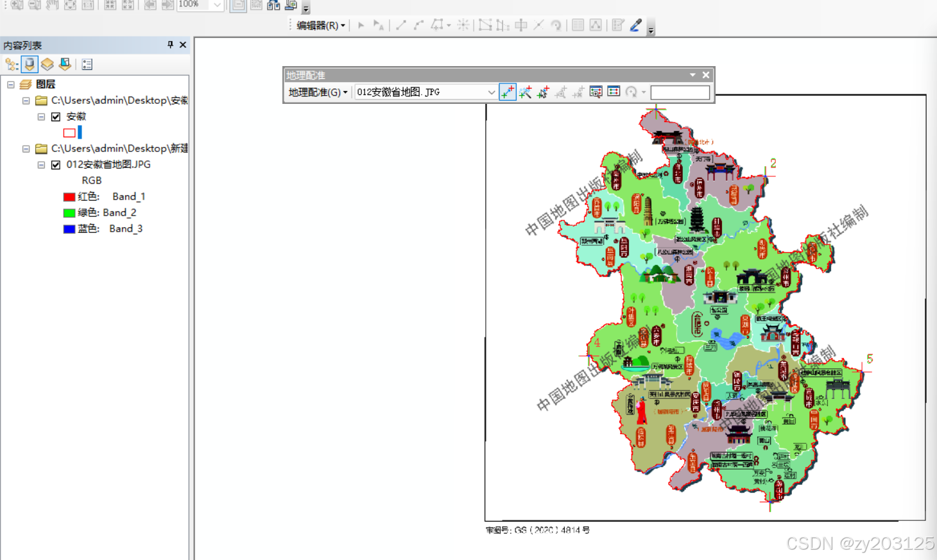This screenshot has height=560, width=937.
Task: Click the red Band_1 color swatch
Action: (x=69, y=197)
